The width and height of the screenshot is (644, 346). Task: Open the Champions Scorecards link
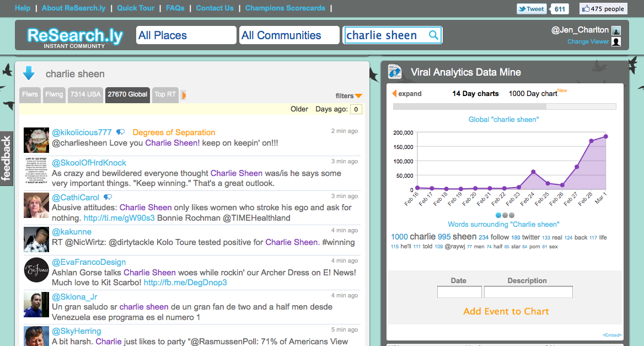coord(285,8)
